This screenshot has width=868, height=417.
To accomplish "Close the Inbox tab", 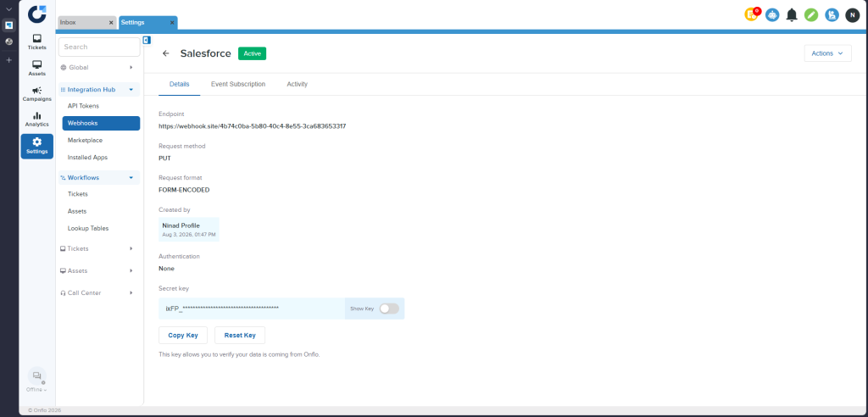I will 111,23.
